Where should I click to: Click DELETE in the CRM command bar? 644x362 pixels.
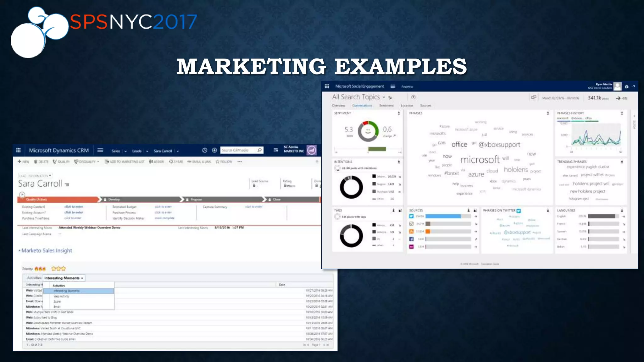coord(41,162)
